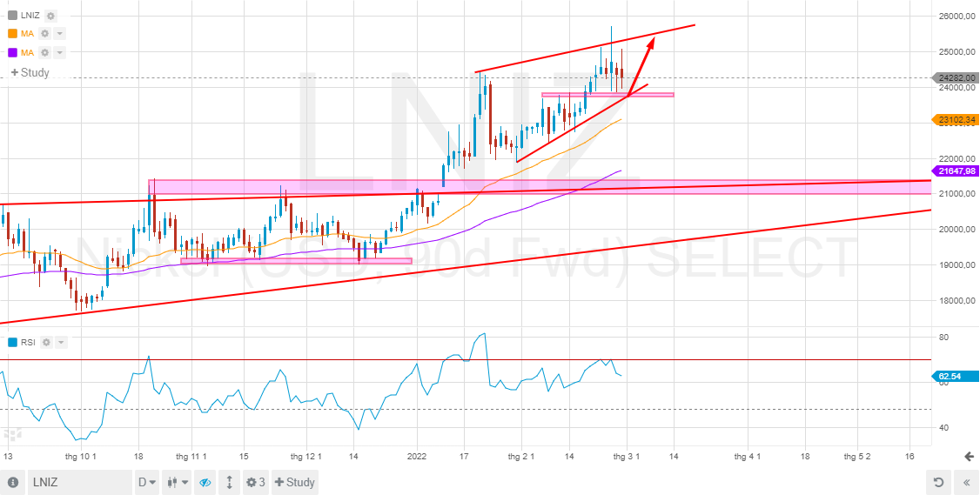The height and width of the screenshot is (495, 980).
Task: Click the 22000,00 price axis label
Action: [957, 158]
